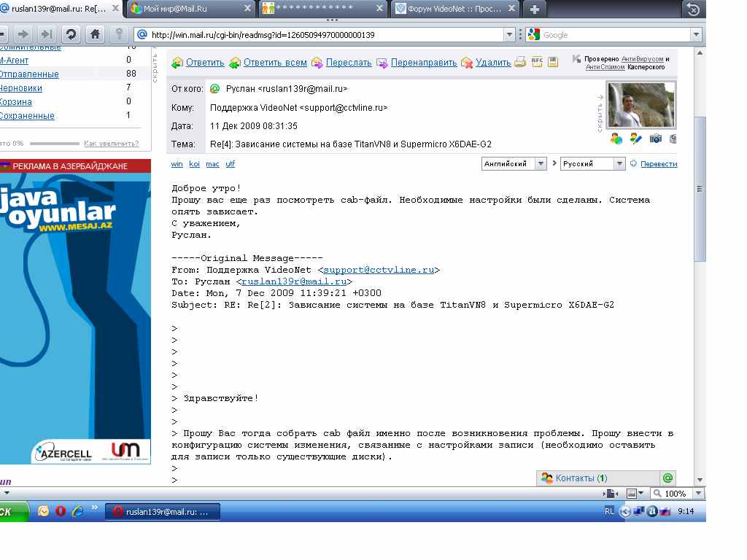Show RFC message headers icon
Viewport: 747px width, 560px height.
[537, 62]
